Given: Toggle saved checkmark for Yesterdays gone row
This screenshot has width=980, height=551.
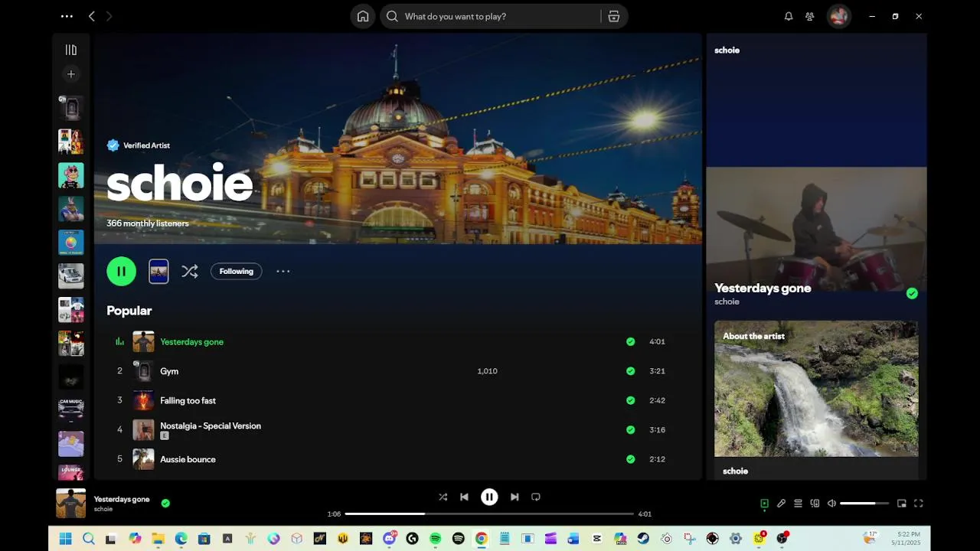Looking at the screenshot, I should coord(630,342).
